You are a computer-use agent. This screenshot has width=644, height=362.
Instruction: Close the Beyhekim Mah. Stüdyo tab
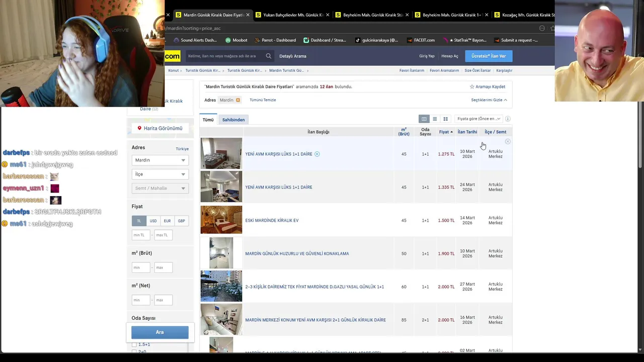pos(407,15)
